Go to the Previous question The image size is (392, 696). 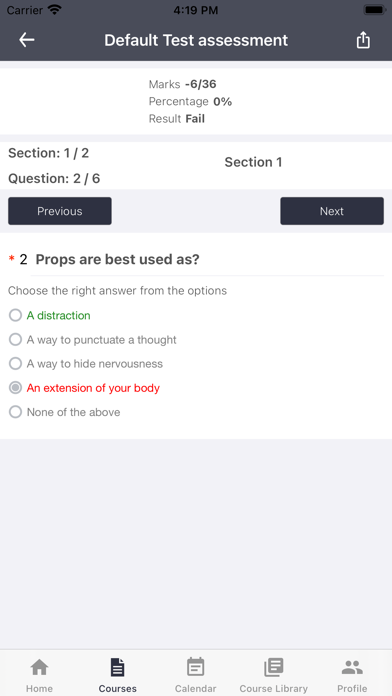tap(59, 211)
